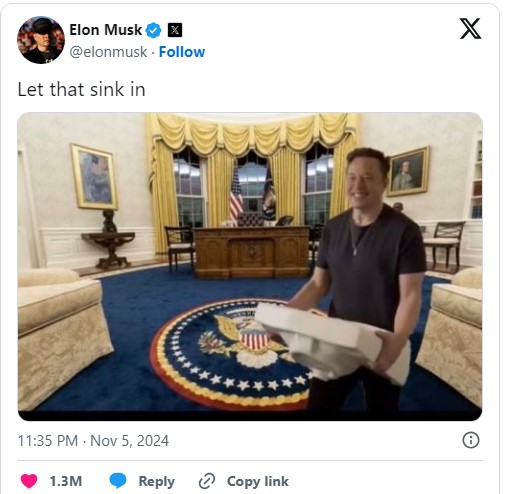Click the @elonmusk handle
The image size is (519, 494).
click(x=108, y=52)
